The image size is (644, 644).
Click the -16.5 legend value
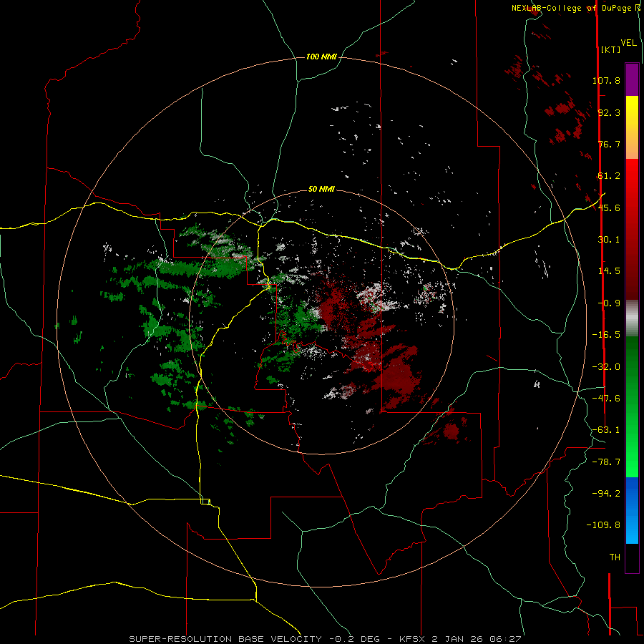[606, 335]
